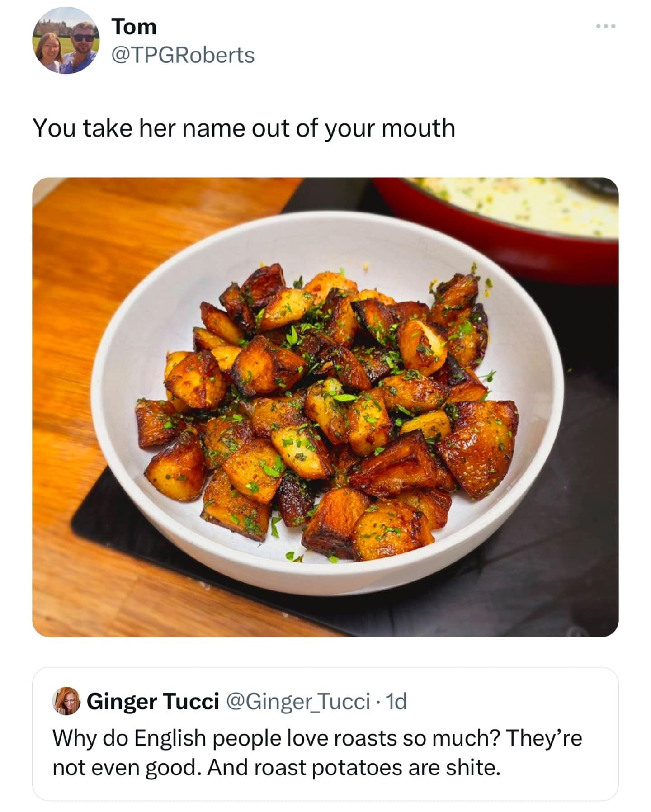
Task: Click Tom's circular profile picture
Action: coord(66,41)
